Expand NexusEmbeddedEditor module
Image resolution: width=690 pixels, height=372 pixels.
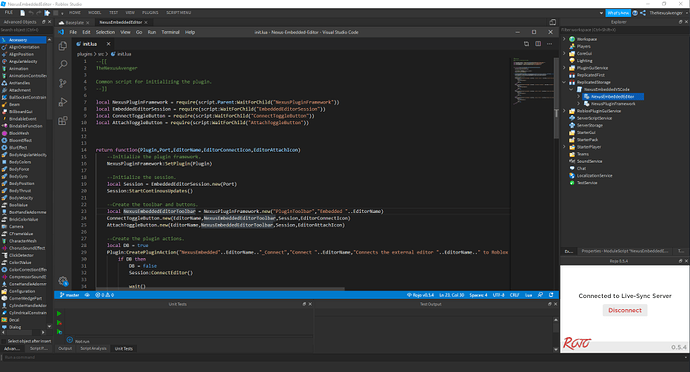tap(579, 96)
